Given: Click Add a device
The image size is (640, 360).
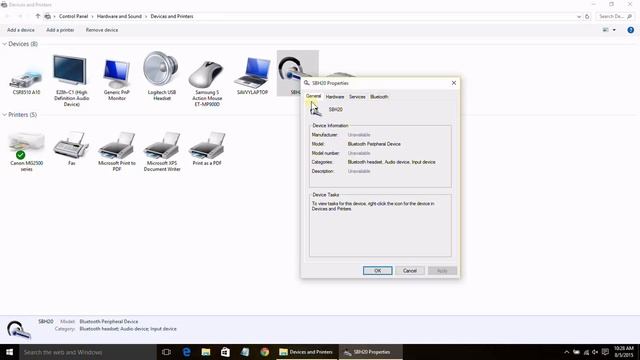Looking at the screenshot, I should click(21, 30).
